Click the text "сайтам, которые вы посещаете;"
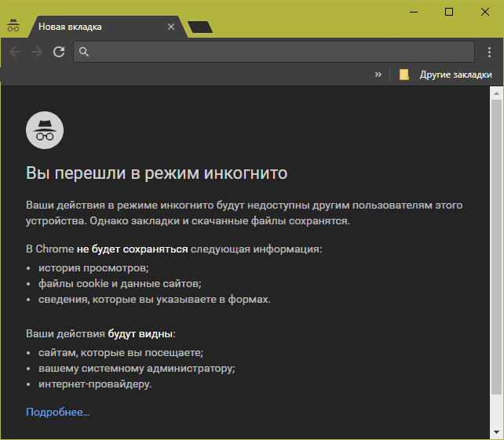 point(121,353)
